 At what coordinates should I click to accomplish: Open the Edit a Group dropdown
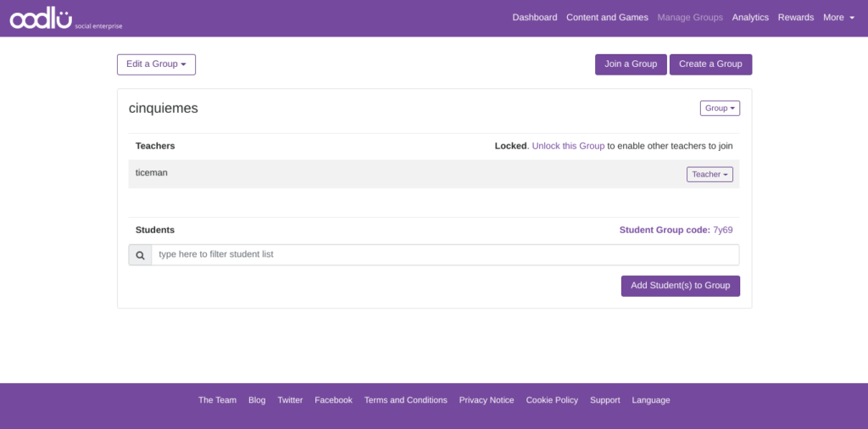156,64
